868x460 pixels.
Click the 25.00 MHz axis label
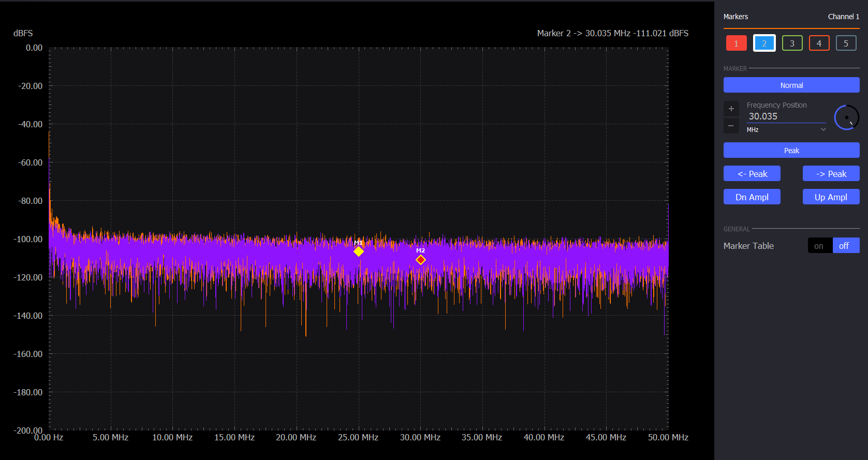[358, 437]
